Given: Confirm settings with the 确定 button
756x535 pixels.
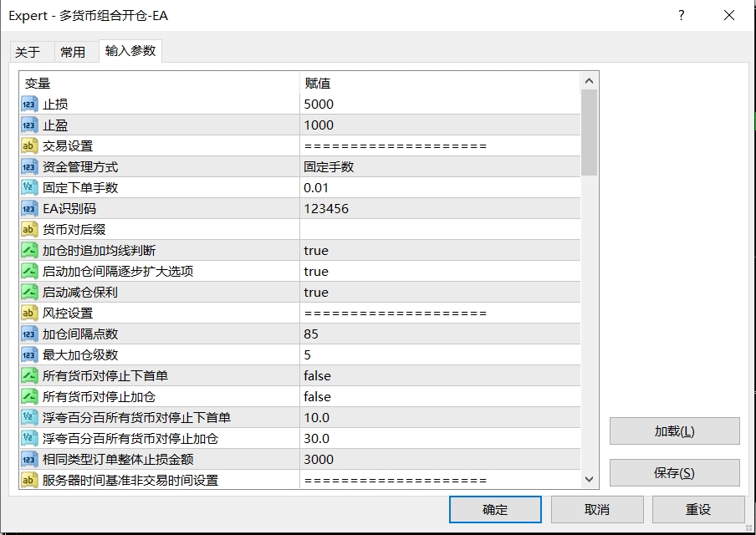Looking at the screenshot, I should (495, 509).
